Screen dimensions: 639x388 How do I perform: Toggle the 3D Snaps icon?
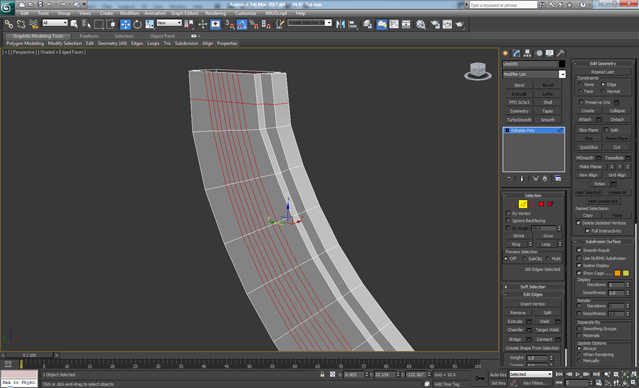(x=230, y=24)
